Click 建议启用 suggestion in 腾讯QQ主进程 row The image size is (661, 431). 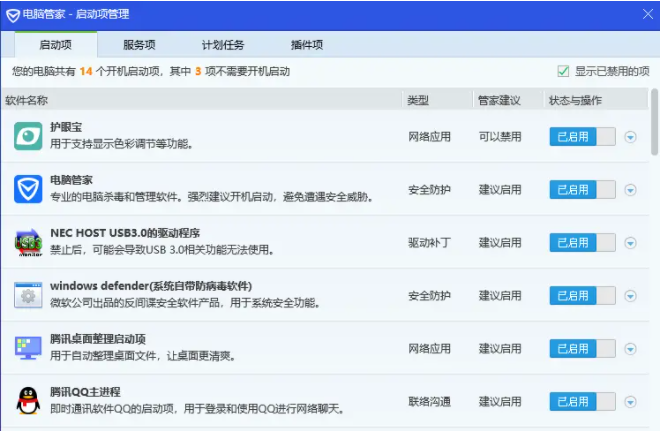(x=500, y=401)
